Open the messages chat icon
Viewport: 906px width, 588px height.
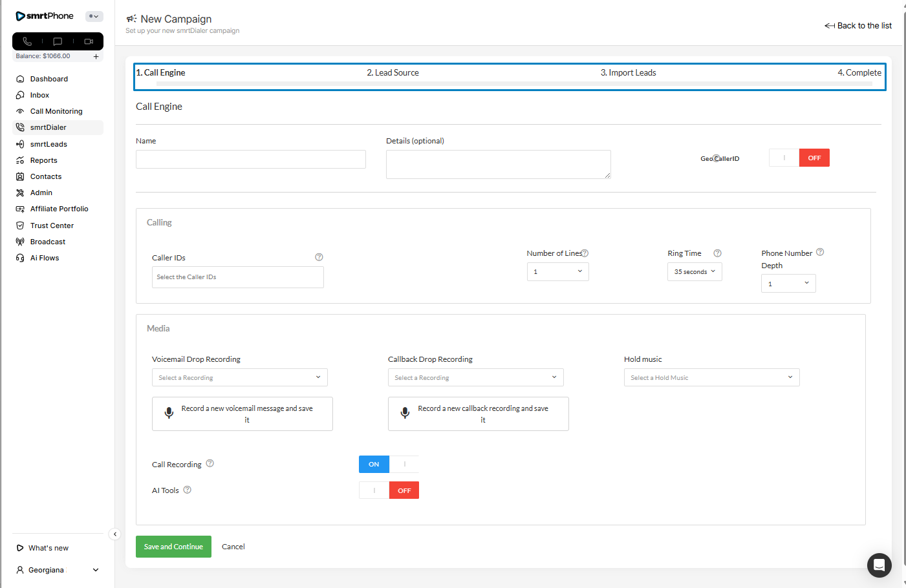(58, 41)
